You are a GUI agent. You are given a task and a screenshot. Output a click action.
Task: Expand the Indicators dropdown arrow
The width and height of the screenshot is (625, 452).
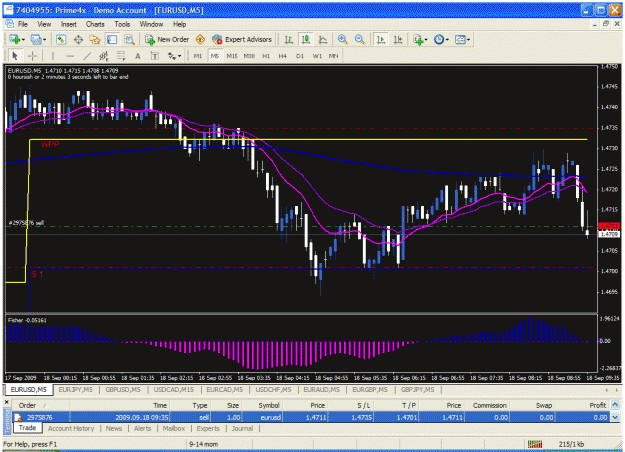click(426, 39)
